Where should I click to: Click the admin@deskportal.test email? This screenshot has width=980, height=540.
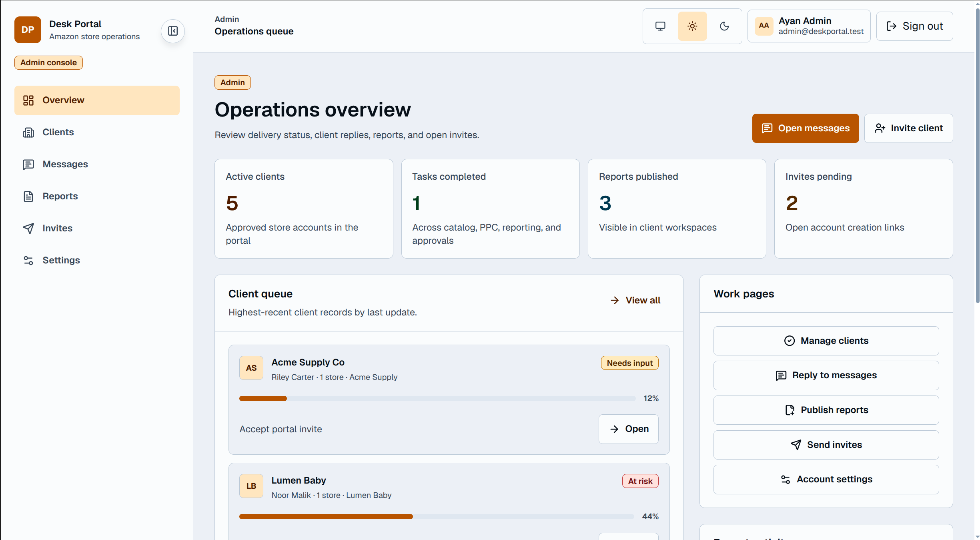pyautogui.click(x=821, y=31)
